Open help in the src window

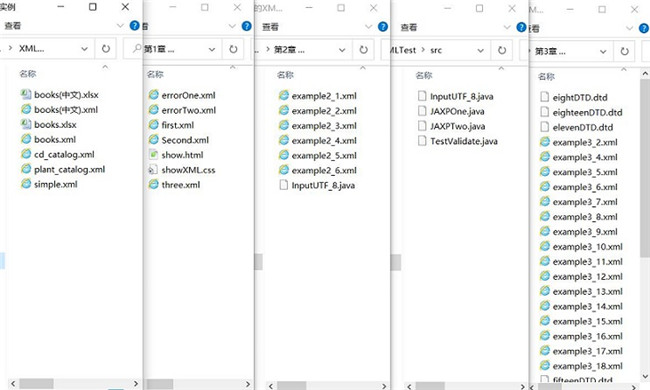[521, 27]
